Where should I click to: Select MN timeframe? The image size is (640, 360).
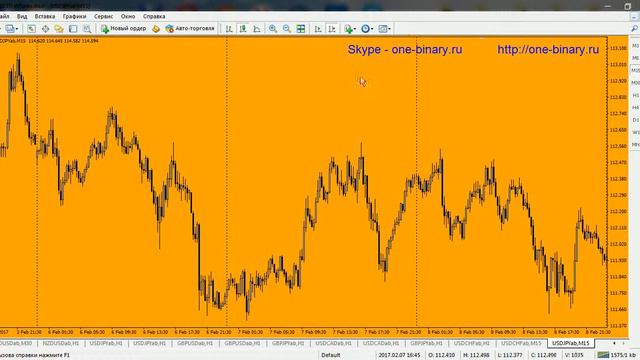click(635, 144)
